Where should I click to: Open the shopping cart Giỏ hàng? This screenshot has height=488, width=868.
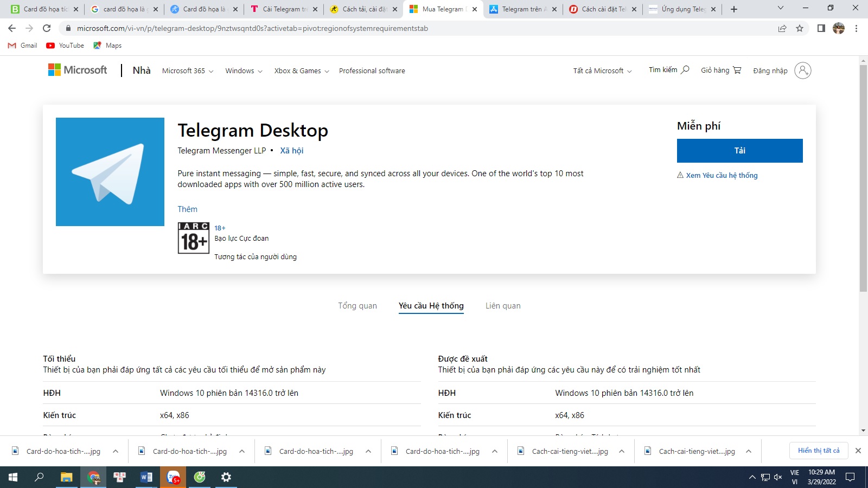coord(721,70)
